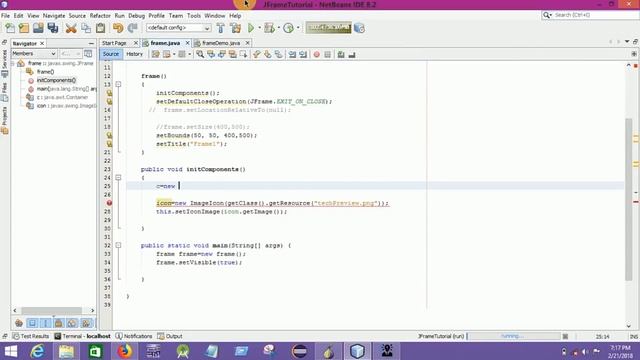Click the New Project toolbar icon
Viewport: 640px width, 360px height.
pyautogui.click(x=24, y=28)
